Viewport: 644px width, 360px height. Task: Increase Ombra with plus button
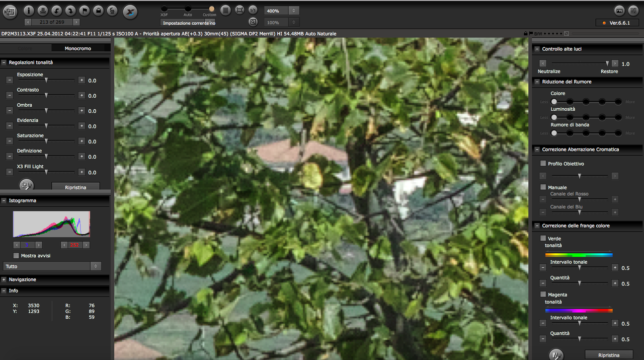(x=82, y=110)
